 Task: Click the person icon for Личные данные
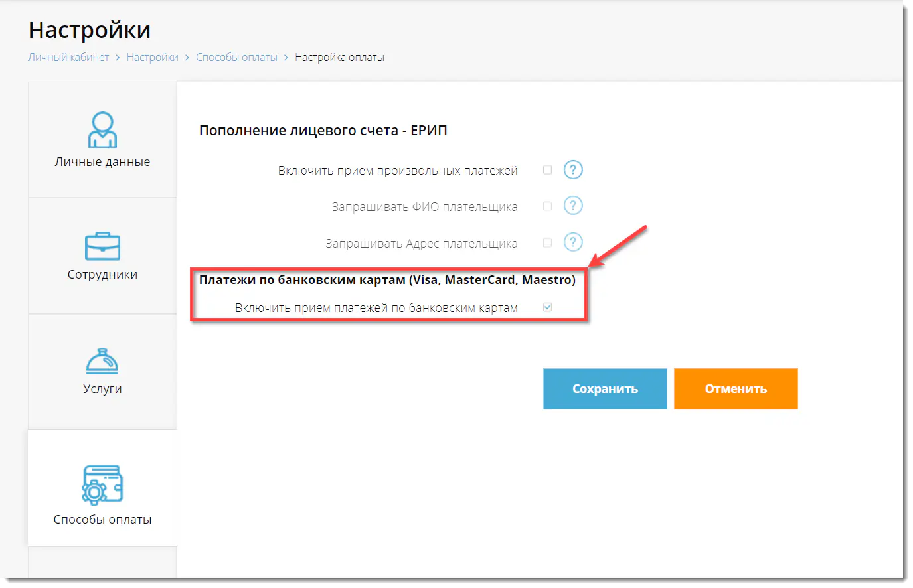pyautogui.click(x=102, y=129)
